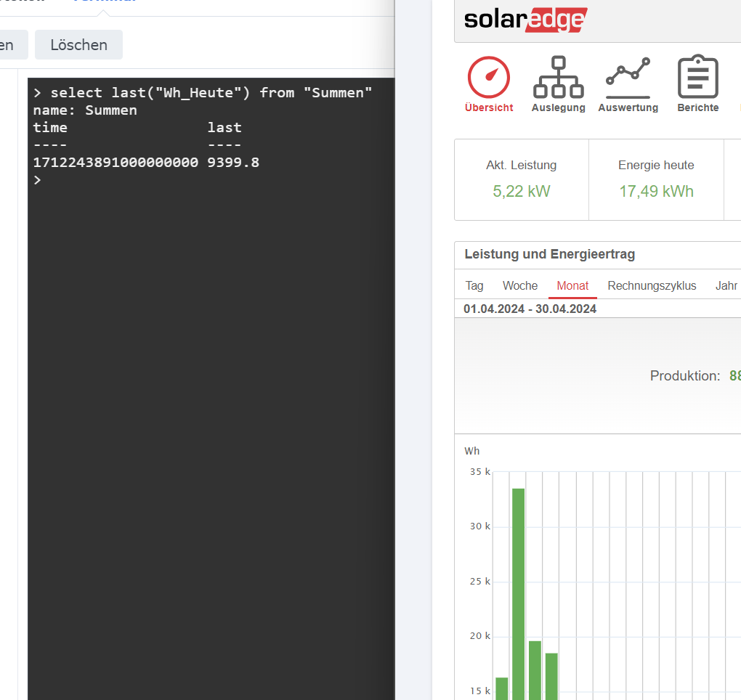Click the Energie heute 17,49 kWh card
741x700 pixels.
coord(656,179)
